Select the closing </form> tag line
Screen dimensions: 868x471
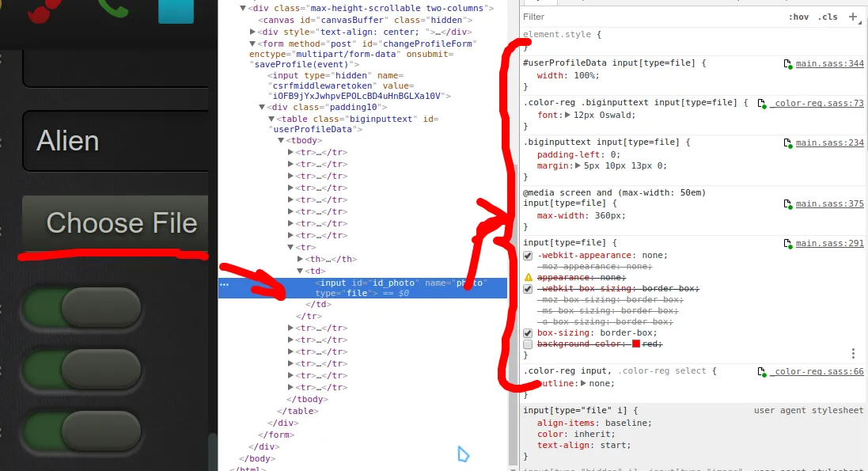(x=276, y=435)
